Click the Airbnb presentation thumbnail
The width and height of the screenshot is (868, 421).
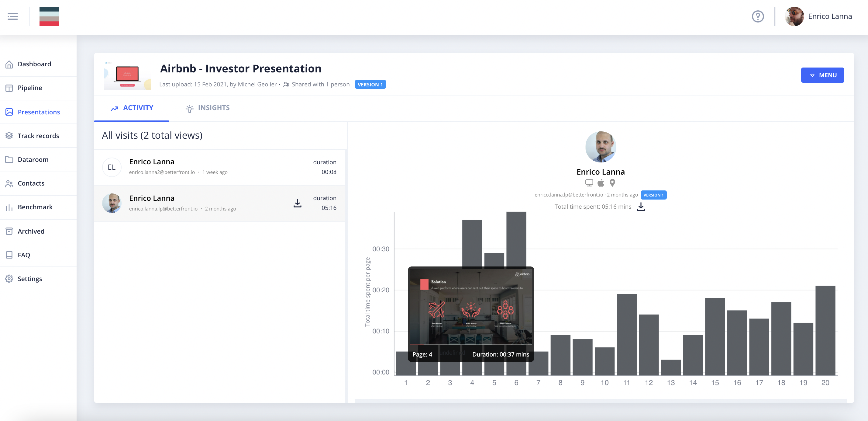pyautogui.click(x=127, y=75)
